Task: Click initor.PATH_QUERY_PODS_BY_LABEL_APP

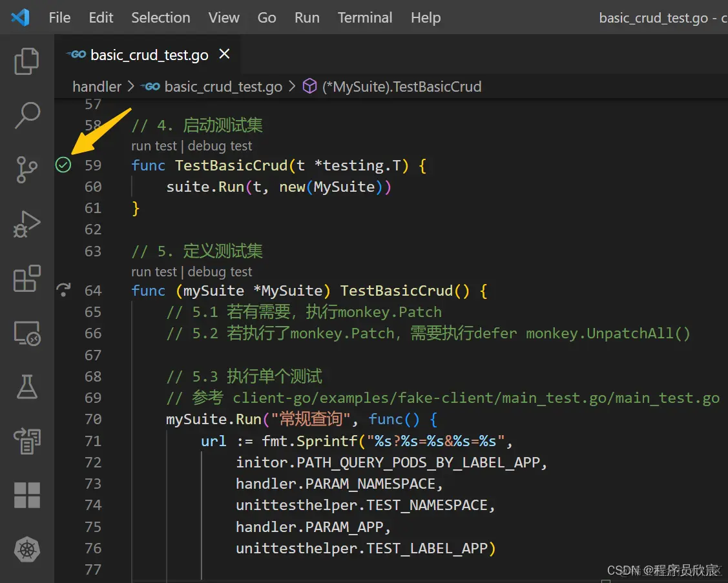Action: (x=388, y=462)
